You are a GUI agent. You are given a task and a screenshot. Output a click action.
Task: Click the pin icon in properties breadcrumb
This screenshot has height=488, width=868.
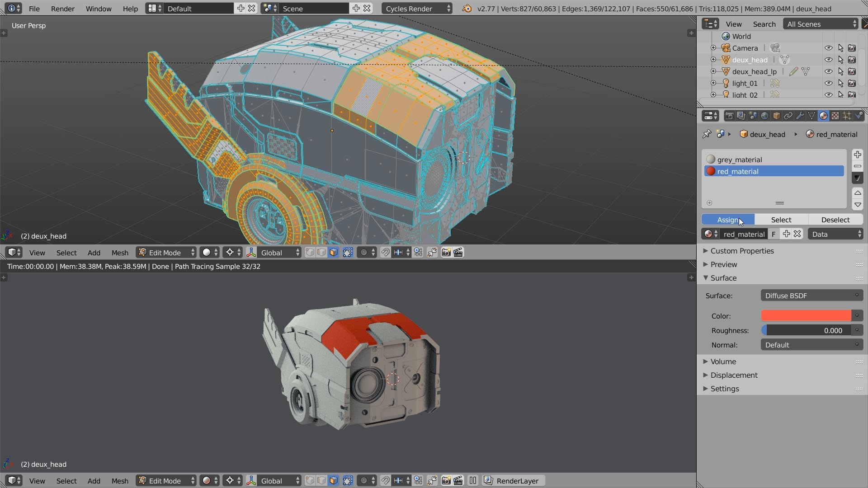click(x=707, y=134)
